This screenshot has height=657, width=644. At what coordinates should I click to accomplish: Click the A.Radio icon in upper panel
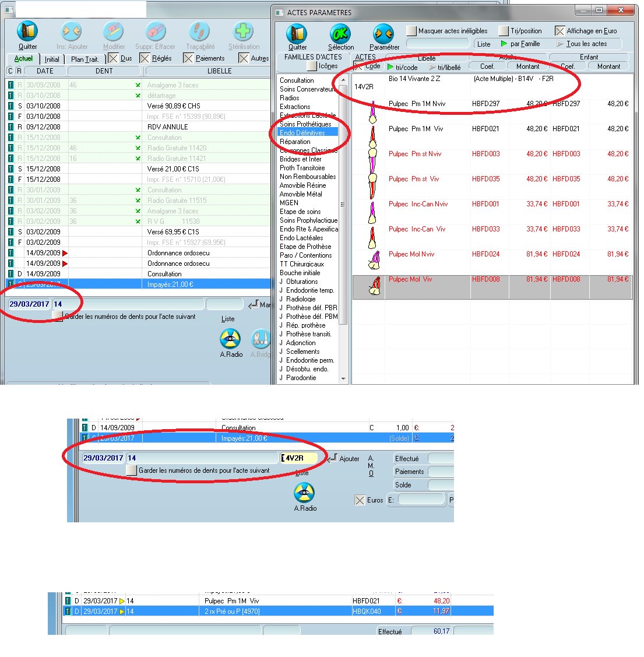[x=231, y=339]
